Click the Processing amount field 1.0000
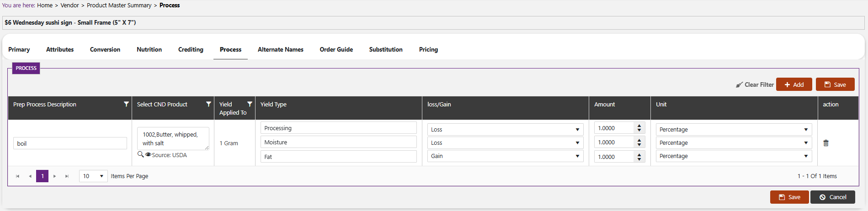This screenshot has height=211, width=868. coord(614,128)
